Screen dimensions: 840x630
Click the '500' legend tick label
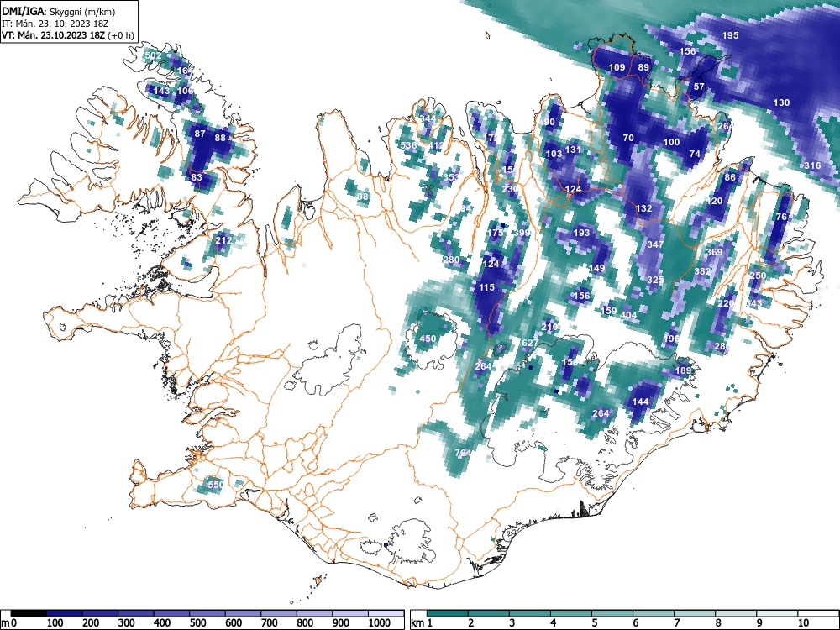(x=197, y=623)
